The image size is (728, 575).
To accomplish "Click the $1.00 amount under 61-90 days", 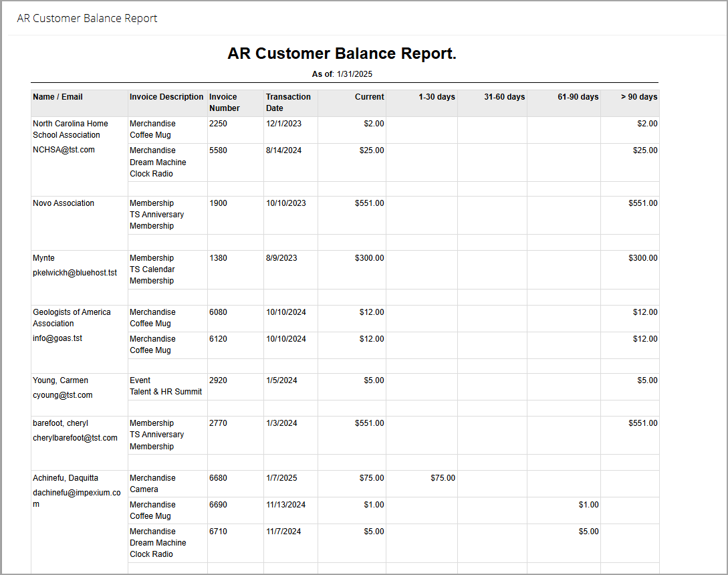I will click(588, 504).
